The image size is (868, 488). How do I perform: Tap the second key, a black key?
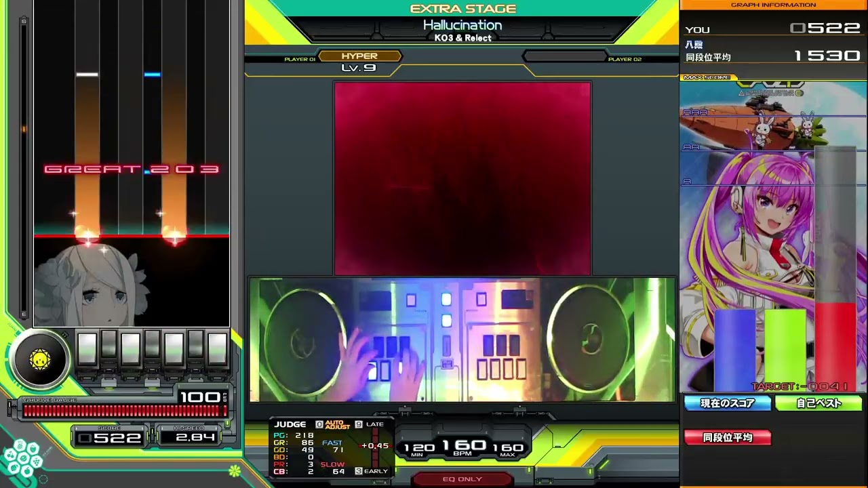tap(108, 346)
